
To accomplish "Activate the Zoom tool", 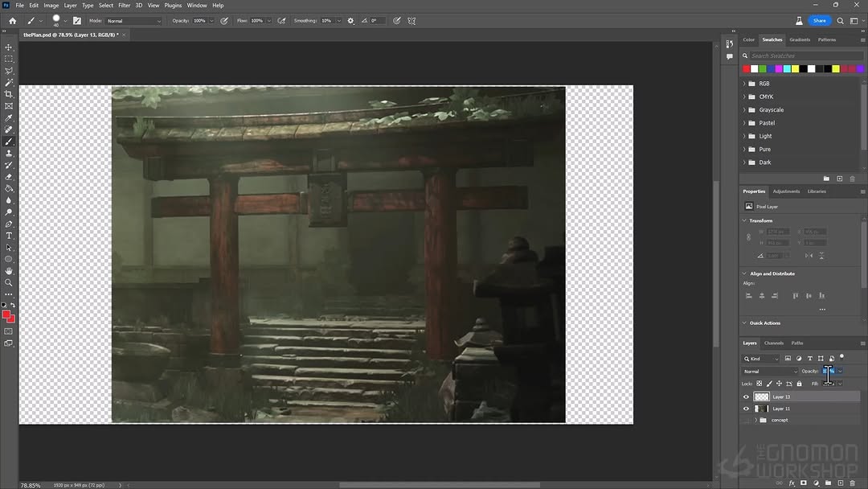I will pos(9,282).
